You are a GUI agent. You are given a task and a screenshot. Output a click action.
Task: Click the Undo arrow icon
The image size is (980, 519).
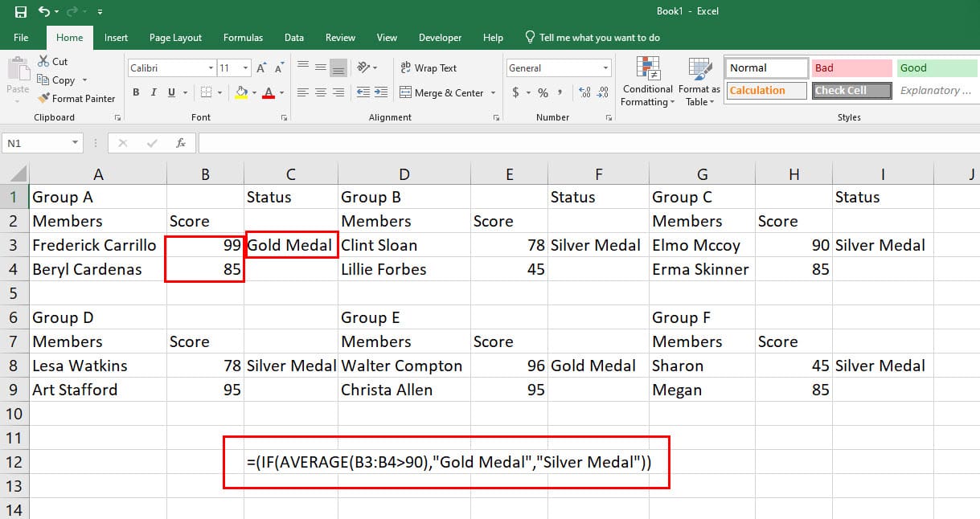[43, 12]
